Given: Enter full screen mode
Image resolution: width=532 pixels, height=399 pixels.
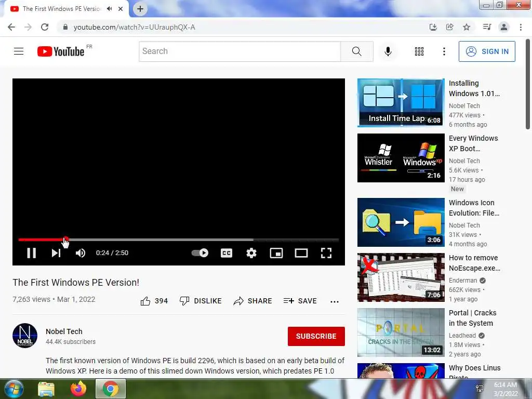Looking at the screenshot, I should click(326, 253).
